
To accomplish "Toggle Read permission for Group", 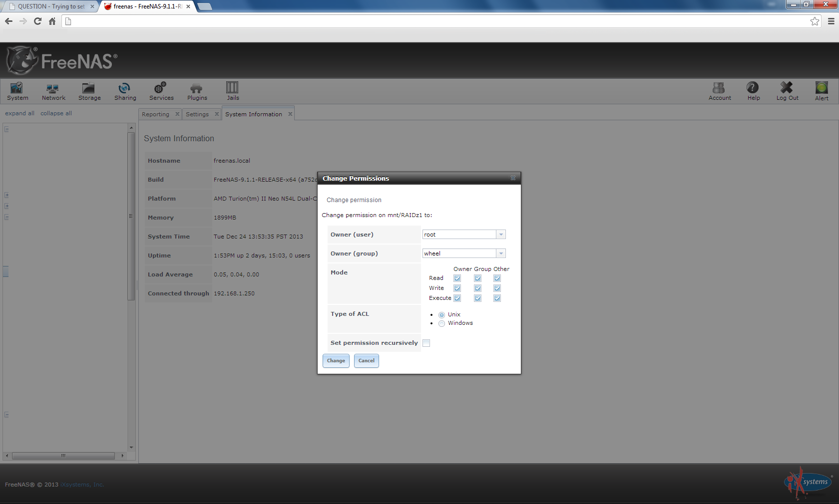I will coord(477,278).
